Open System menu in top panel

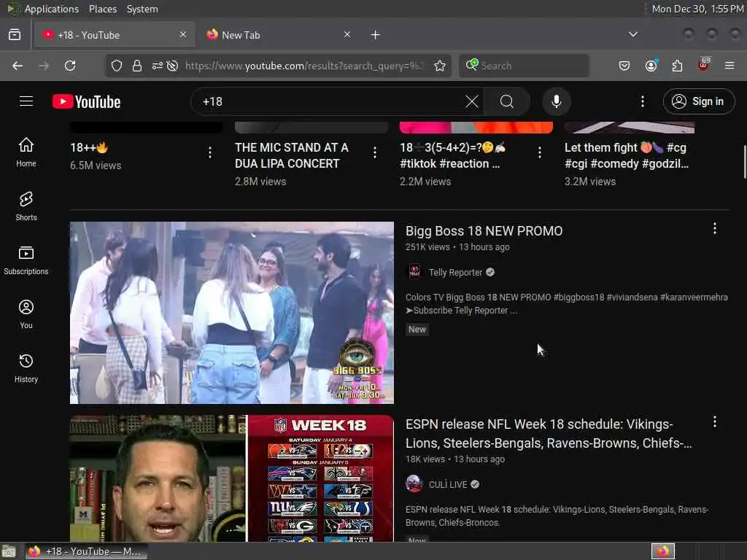pyautogui.click(x=142, y=9)
